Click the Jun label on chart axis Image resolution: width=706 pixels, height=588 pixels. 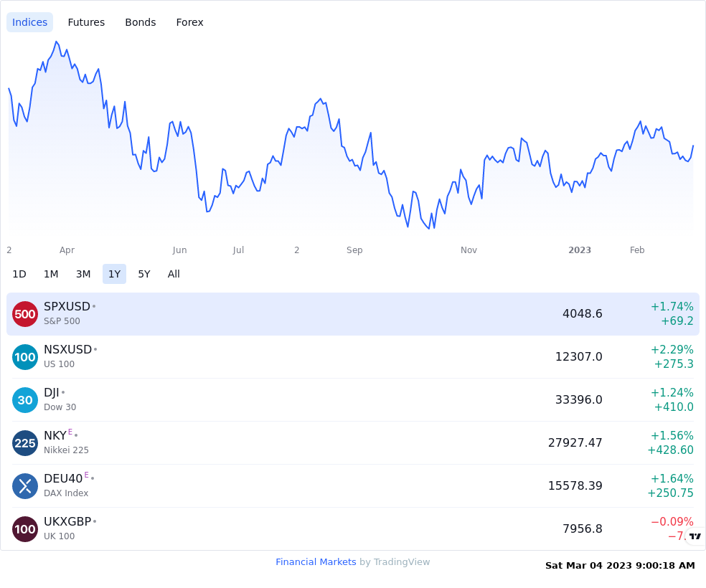pos(179,250)
